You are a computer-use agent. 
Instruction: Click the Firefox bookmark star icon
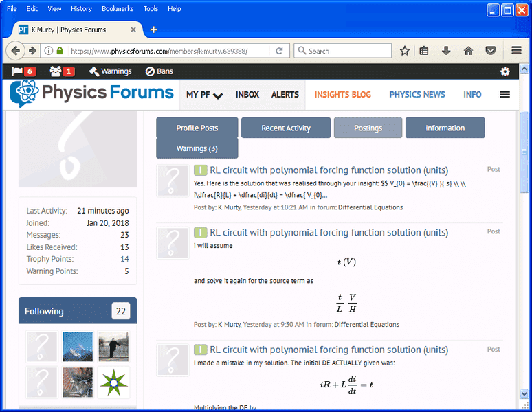(405, 51)
